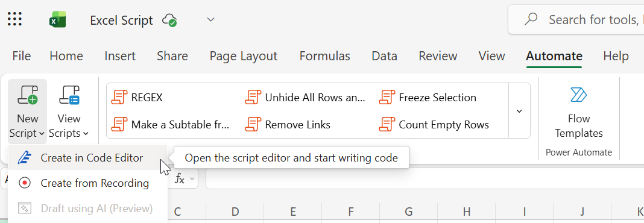The height and width of the screenshot is (223, 644).
Task: Run the Remove Links script
Action: [288, 124]
